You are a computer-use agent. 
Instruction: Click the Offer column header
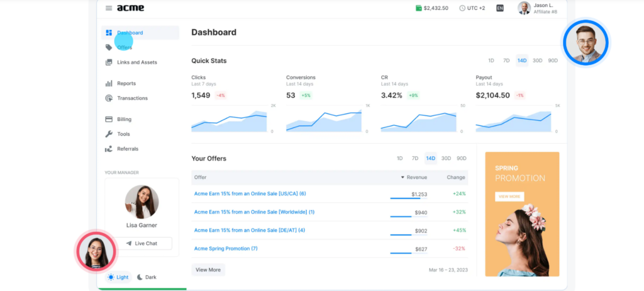coord(201,178)
